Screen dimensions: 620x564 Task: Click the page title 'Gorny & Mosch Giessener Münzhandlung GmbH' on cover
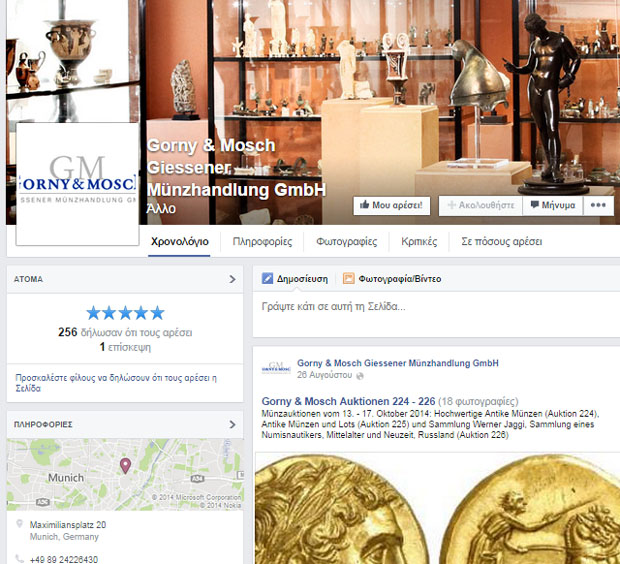(x=236, y=168)
